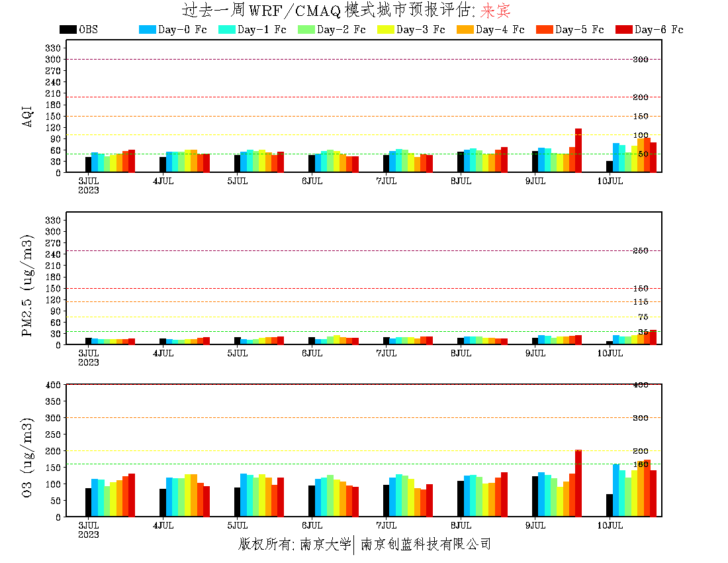Select the "Day-1 Fc" legend text
Screen dimensions: 728x563
coord(261,29)
